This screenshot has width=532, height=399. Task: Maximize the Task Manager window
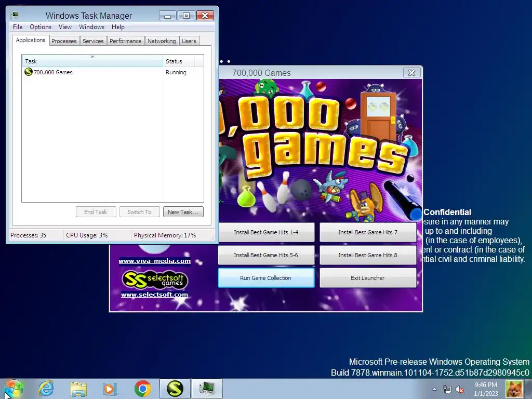(x=187, y=15)
